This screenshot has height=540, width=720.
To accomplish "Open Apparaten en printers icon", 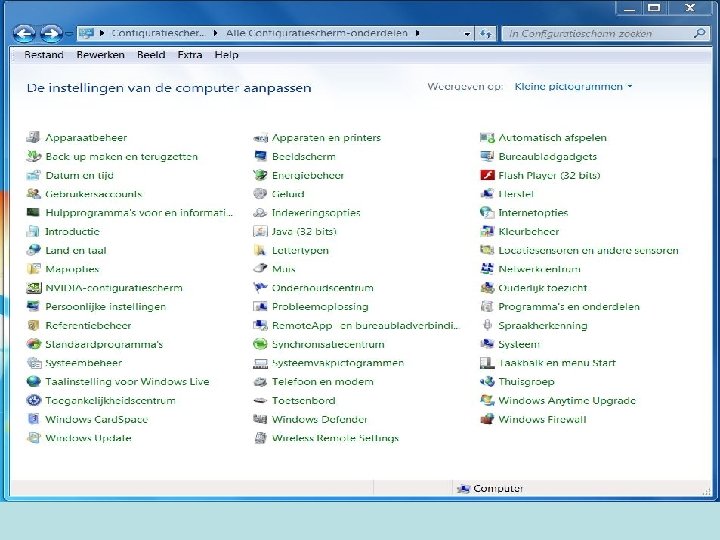I will 260,137.
